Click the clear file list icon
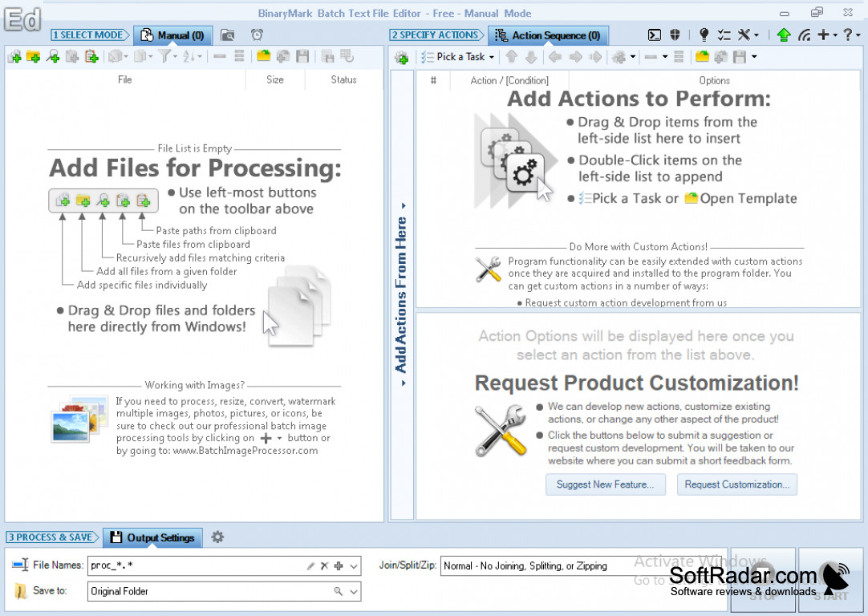Image resolution: width=868 pixels, height=616 pixels. (239, 56)
